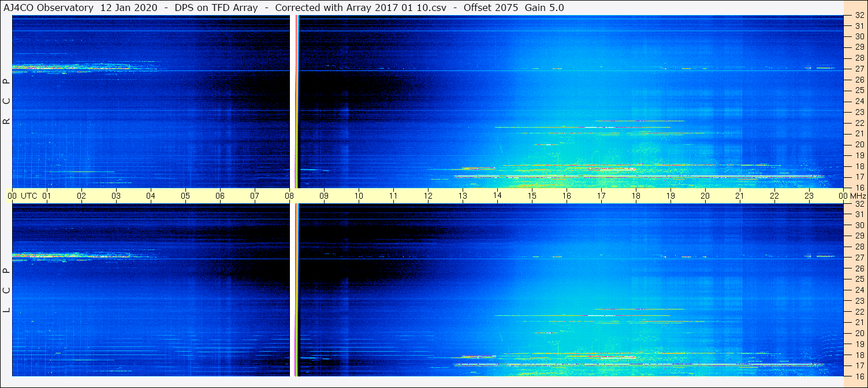Click the 16 hour marker on time axis
868x388 pixels.
click(x=567, y=196)
